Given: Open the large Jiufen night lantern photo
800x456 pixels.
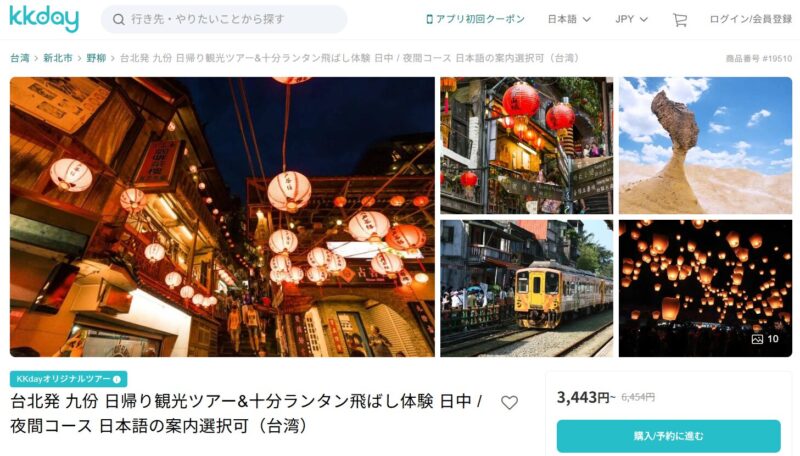Looking at the screenshot, I should 222,217.
